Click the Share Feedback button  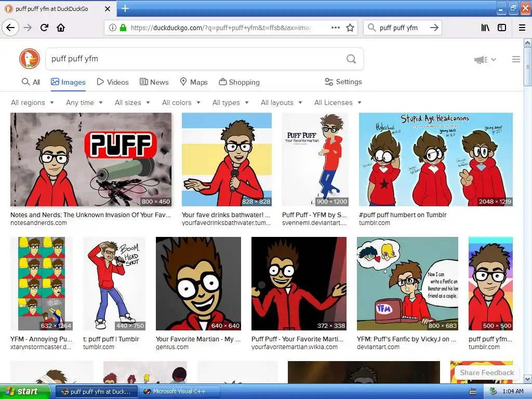pos(487,373)
